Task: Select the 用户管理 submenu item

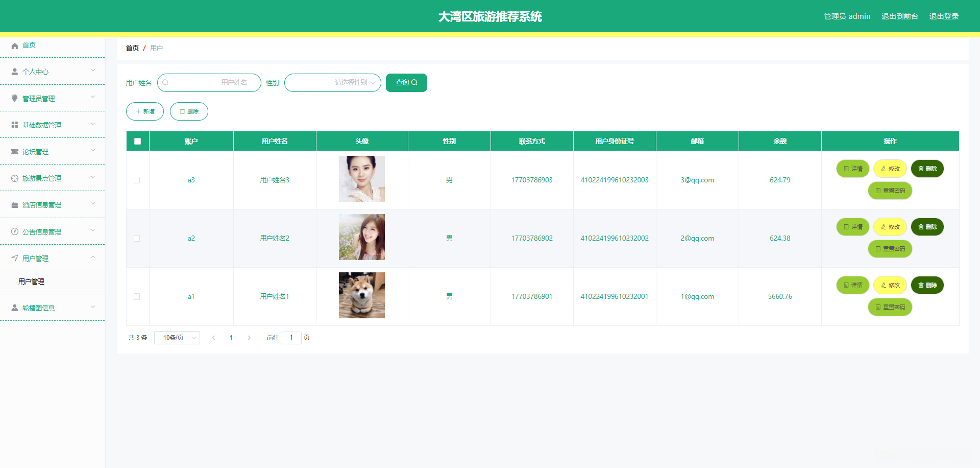Action: coord(52,282)
